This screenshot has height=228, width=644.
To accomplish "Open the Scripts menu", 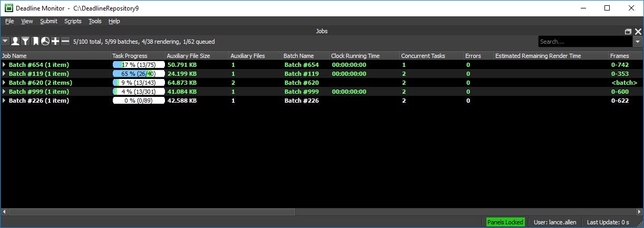I will [x=73, y=21].
